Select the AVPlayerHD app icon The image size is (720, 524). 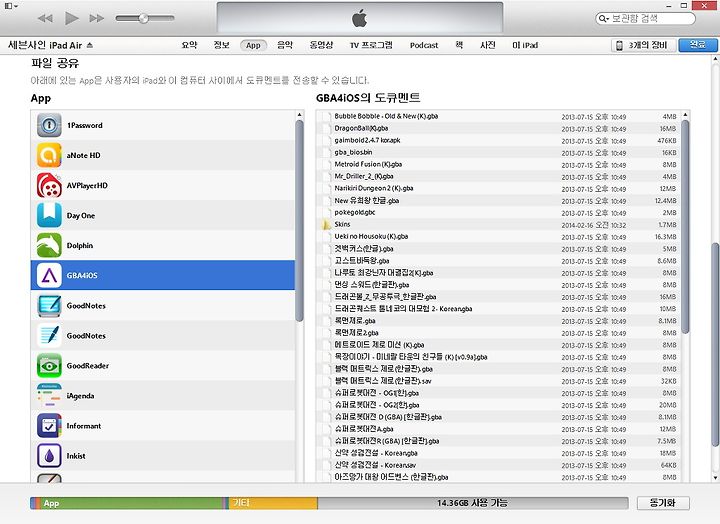pyautogui.click(x=49, y=185)
